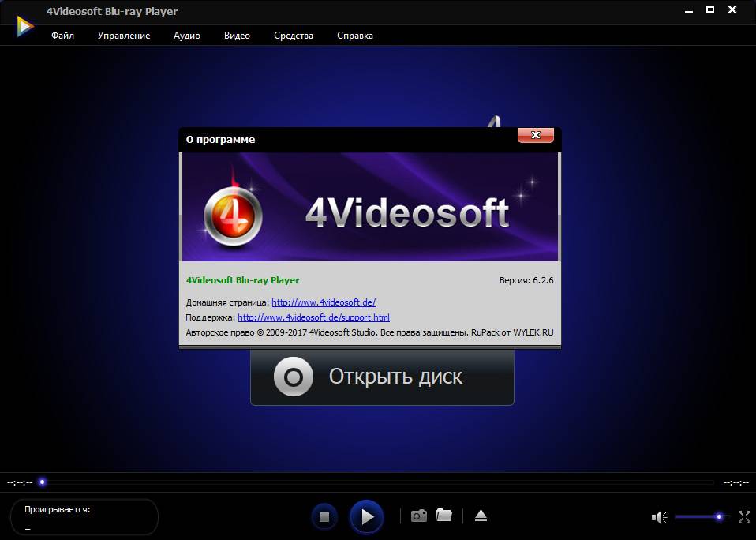
Task: Open the Справка menu
Action: 355,36
